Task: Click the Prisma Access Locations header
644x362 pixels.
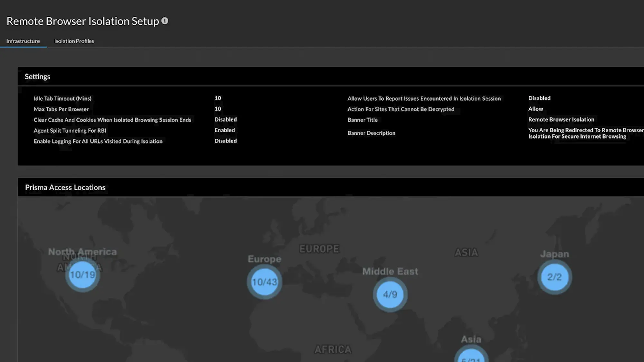Action: tap(65, 188)
